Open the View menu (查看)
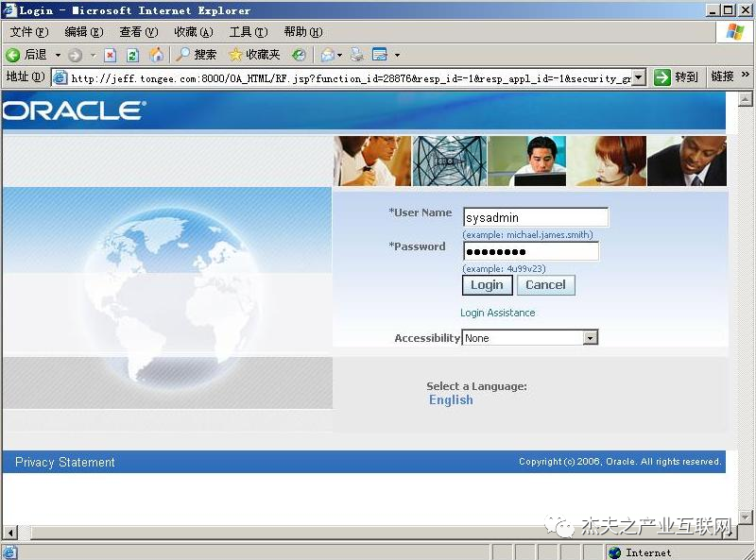 [139, 32]
